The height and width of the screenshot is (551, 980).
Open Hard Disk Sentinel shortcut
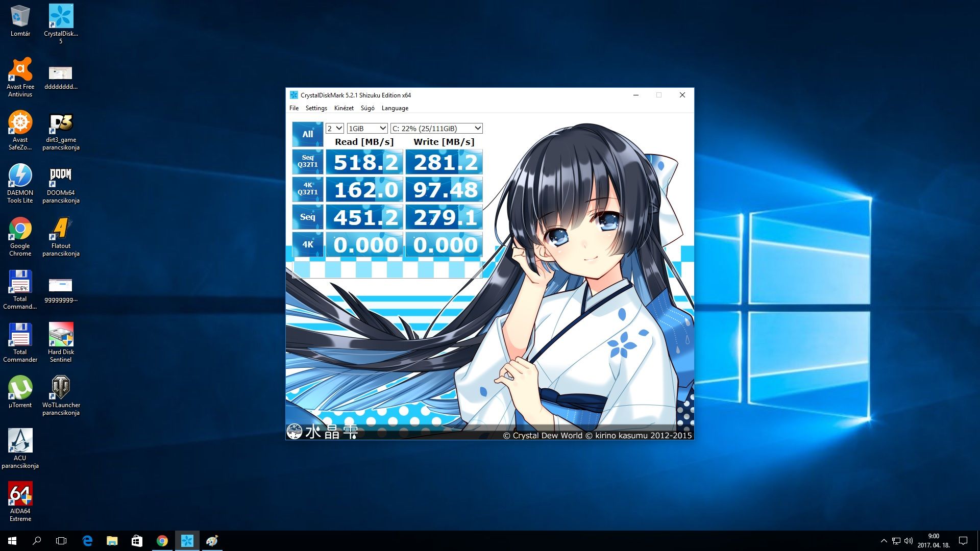[x=61, y=342]
